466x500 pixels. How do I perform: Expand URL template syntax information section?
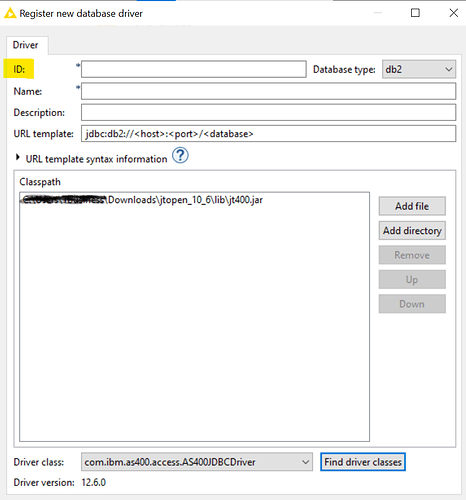18,158
